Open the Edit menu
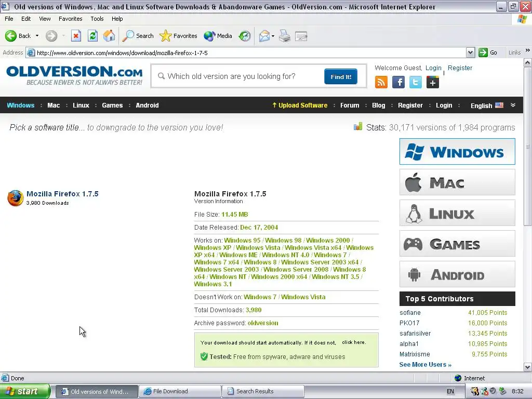 click(26, 19)
